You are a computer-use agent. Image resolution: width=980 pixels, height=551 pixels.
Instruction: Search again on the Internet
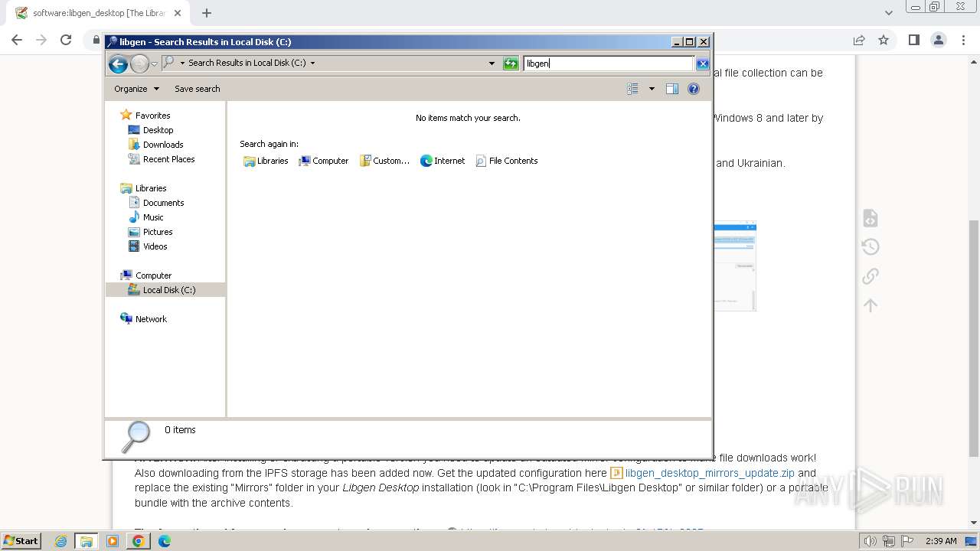click(x=443, y=161)
